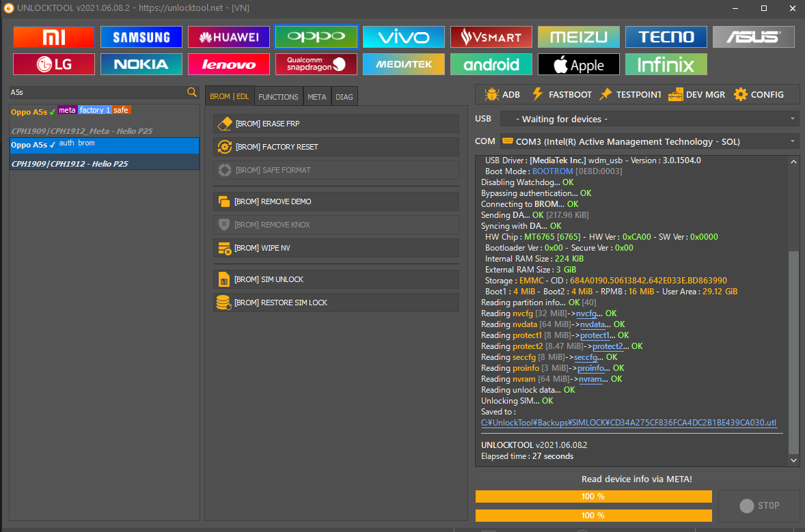Switch to the META tab
The height and width of the screenshot is (532, 805).
point(317,97)
